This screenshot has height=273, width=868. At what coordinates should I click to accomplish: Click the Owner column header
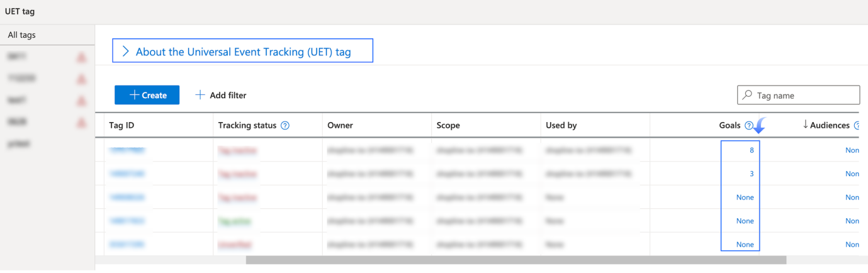click(340, 125)
